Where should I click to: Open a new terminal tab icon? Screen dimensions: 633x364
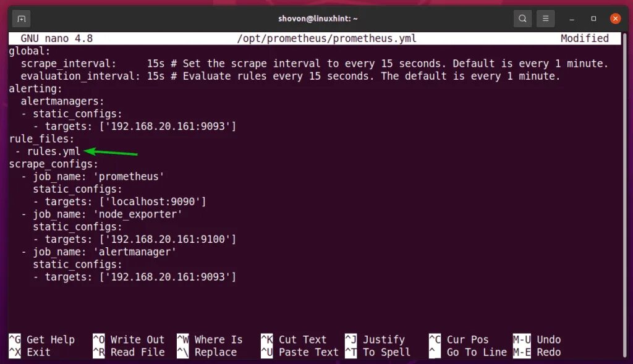(x=22, y=19)
